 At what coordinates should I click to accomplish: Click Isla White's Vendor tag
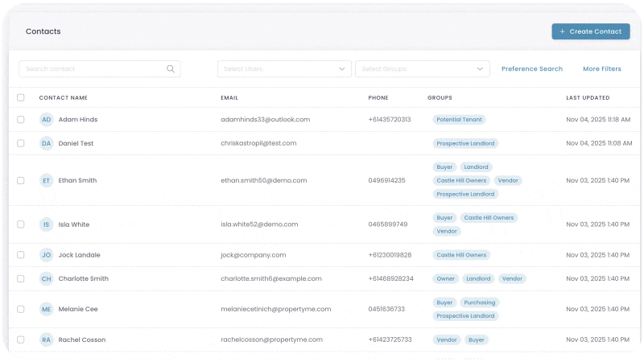[x=447, y=232]
